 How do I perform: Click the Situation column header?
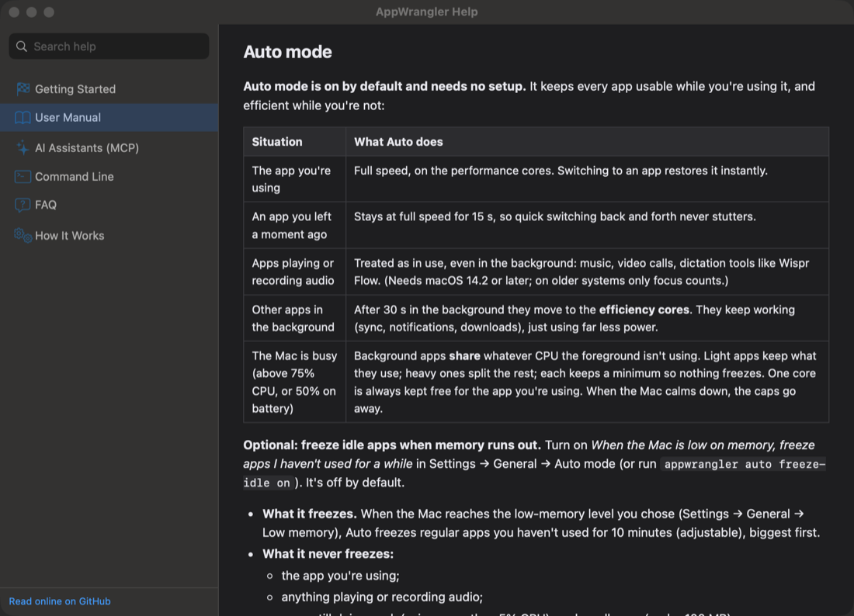tap(295, 141)
